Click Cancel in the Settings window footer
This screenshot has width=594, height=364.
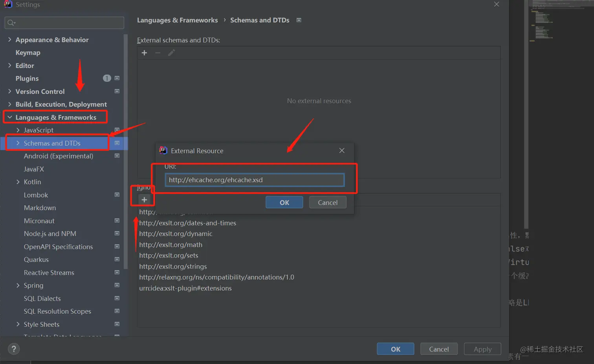pyautogui.click(x=439, y=349)
